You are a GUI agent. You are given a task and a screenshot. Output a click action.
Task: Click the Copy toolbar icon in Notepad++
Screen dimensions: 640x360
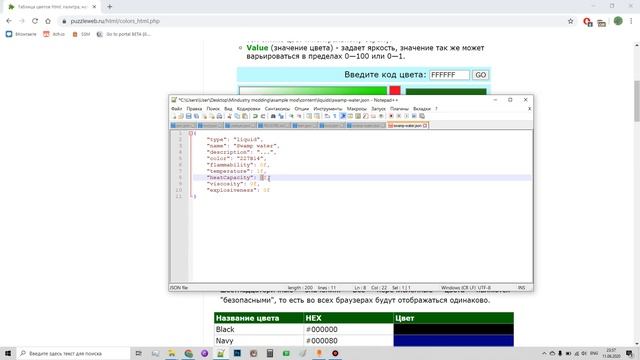click(x=237, y=116)
